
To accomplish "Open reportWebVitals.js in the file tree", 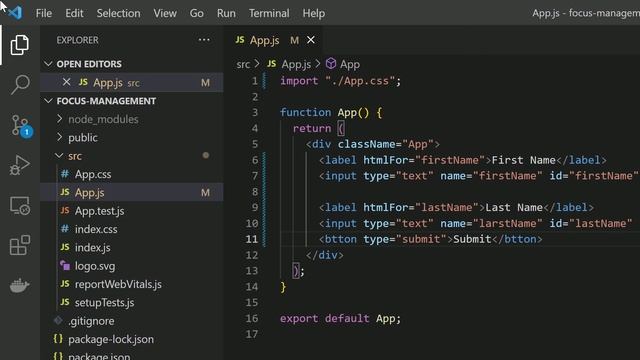I will click(x=118, y=284).
